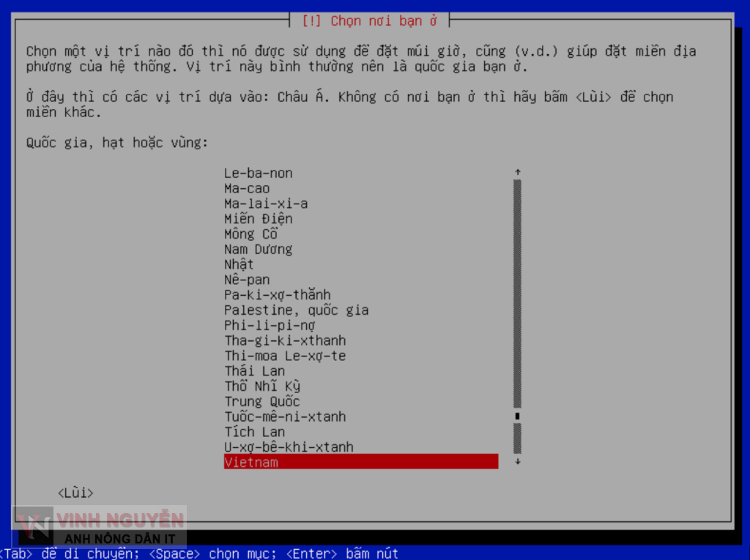This screenshot has height=560, width=750.
Task: Select Le-ba-non from the country list
Action: [x=258, y=173]
